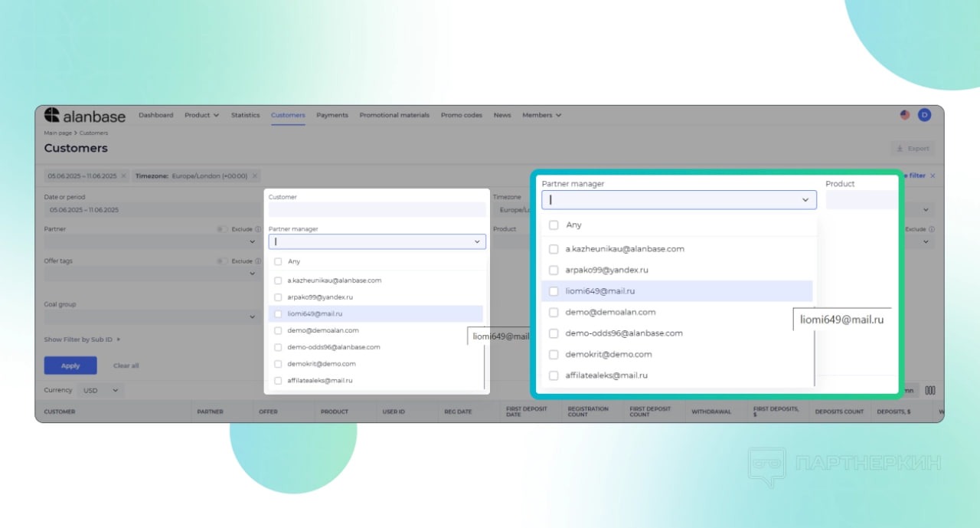The image size is (980, 528).
Task: Click the column layout icon above table
Action: 930,390
